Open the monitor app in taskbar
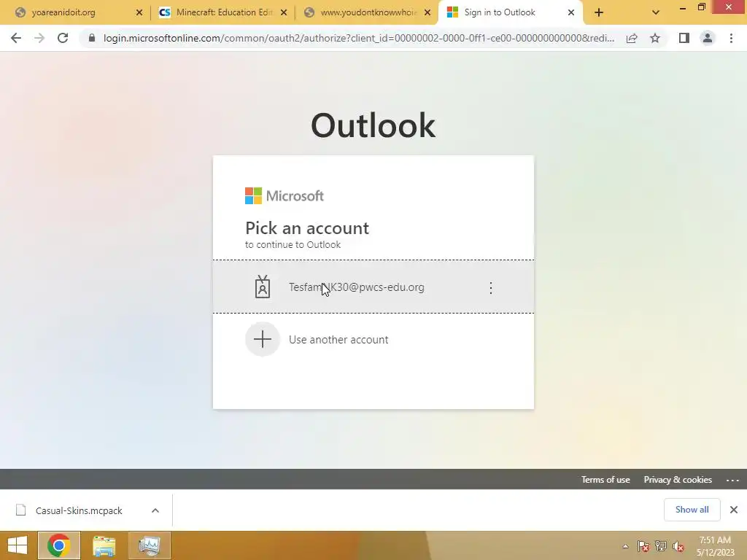This screenshot has width=747, height=560. pyautogui.click(x=149, y=545)
